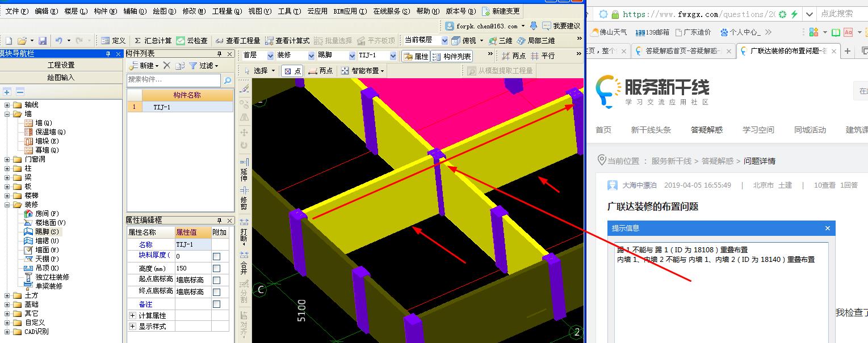Switch to browser tab 答疑解惑首页
This screenshot has height=343, width=868.
682,51
